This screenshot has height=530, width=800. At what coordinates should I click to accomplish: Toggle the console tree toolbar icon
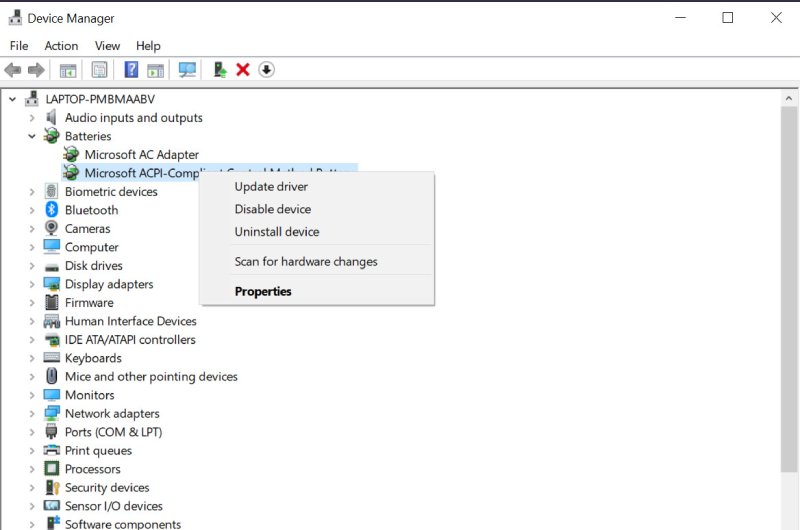[68, 70]
